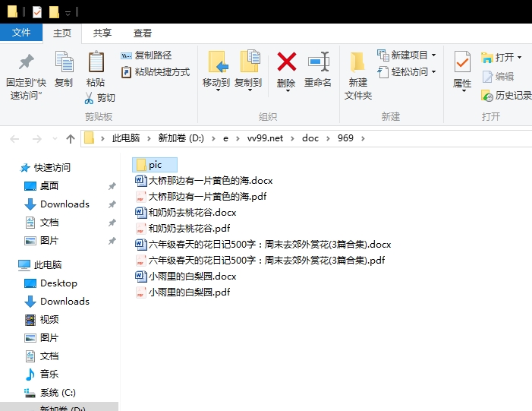Open 图片 under Quick access
532x411 pixels.
click(42, 241)
